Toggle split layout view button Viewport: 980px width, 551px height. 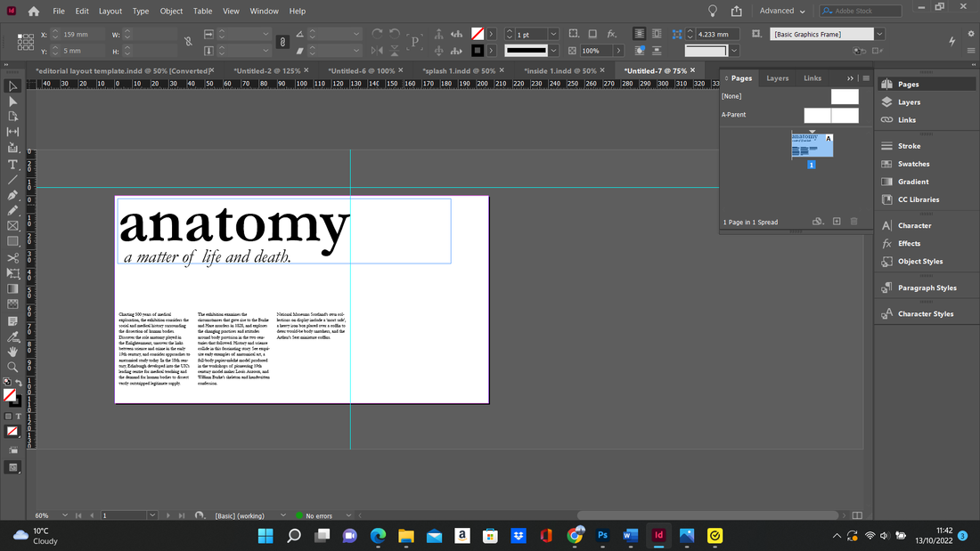pyautogui.click(x=857, y=515)
